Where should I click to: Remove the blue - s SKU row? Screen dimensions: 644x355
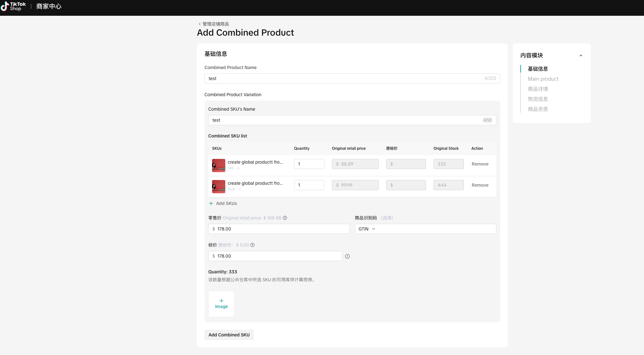[480, 185]
